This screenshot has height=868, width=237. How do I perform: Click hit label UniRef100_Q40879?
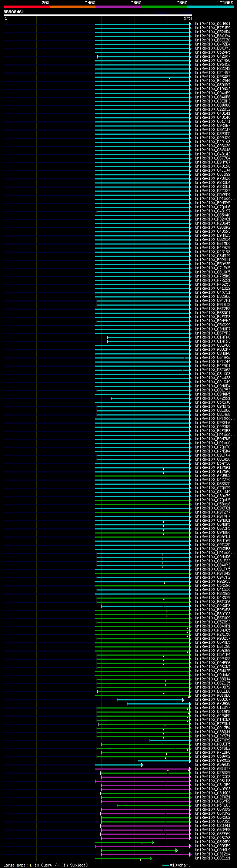point(213,687)
